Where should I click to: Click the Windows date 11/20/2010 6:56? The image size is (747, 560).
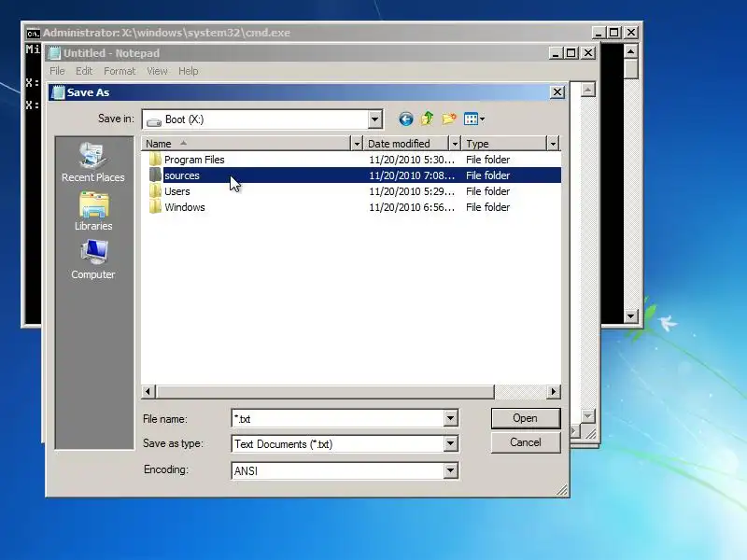tap(412, 207)
